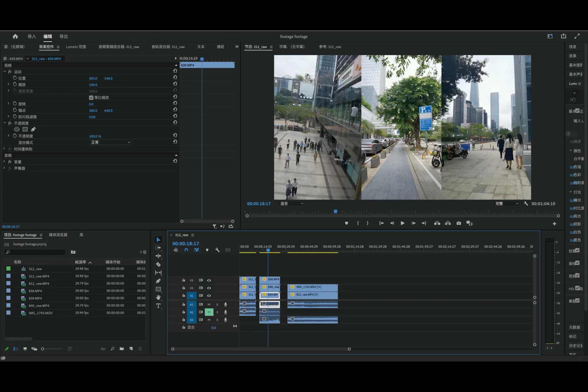Click the free-draw bezier mask pen
The height and width of the screenshot is (392, 588).
pyautogui.click(x=33, y=129)
